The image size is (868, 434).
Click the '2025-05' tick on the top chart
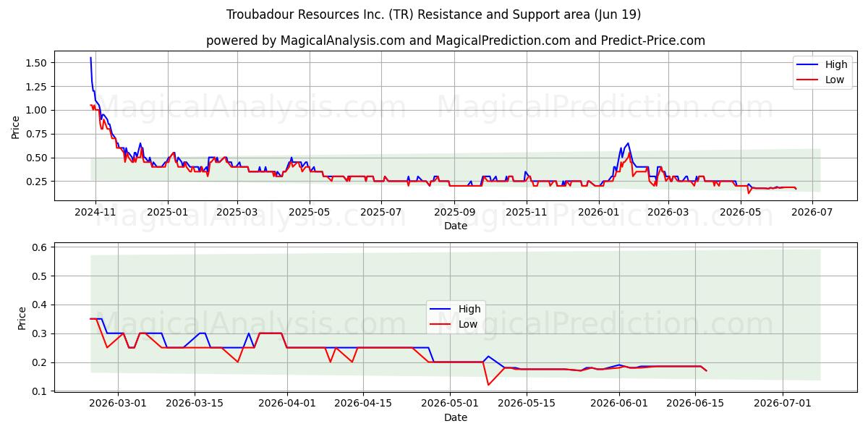310,212
